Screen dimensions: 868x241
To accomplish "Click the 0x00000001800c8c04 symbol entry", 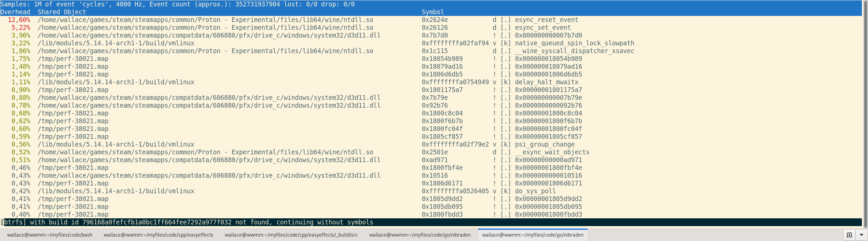I will click(549, 113).
